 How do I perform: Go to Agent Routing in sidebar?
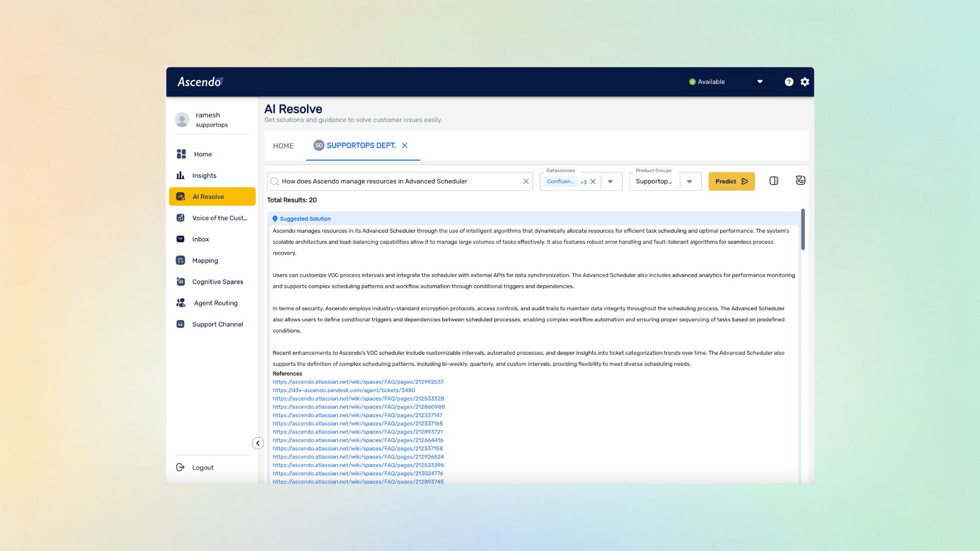point(215,303)
